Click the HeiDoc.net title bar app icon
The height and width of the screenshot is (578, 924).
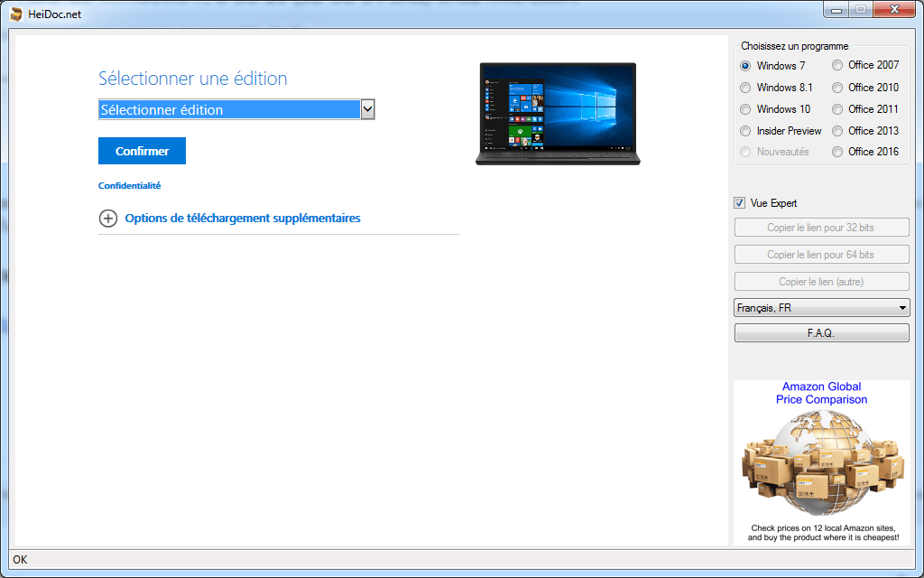(16, 14)
